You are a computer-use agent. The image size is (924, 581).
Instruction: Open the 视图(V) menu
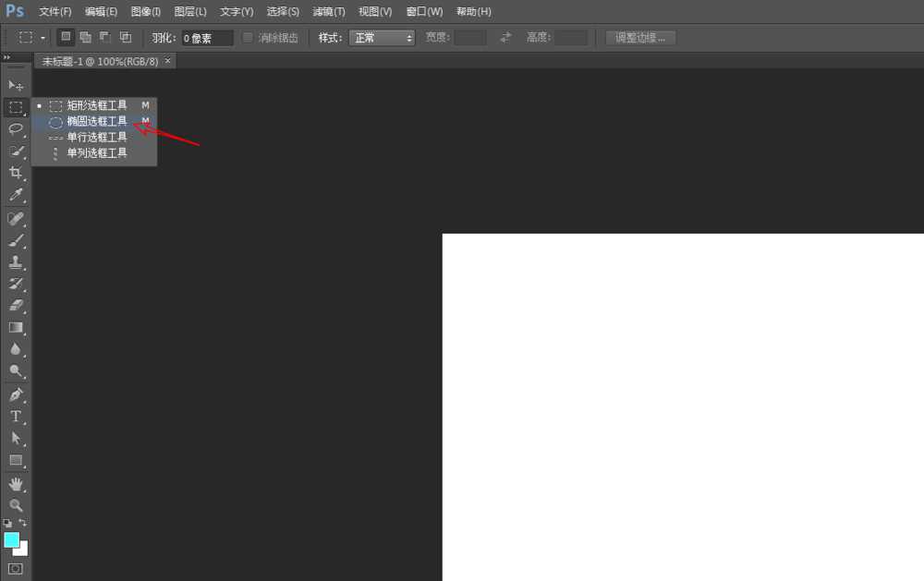point(375,11)
